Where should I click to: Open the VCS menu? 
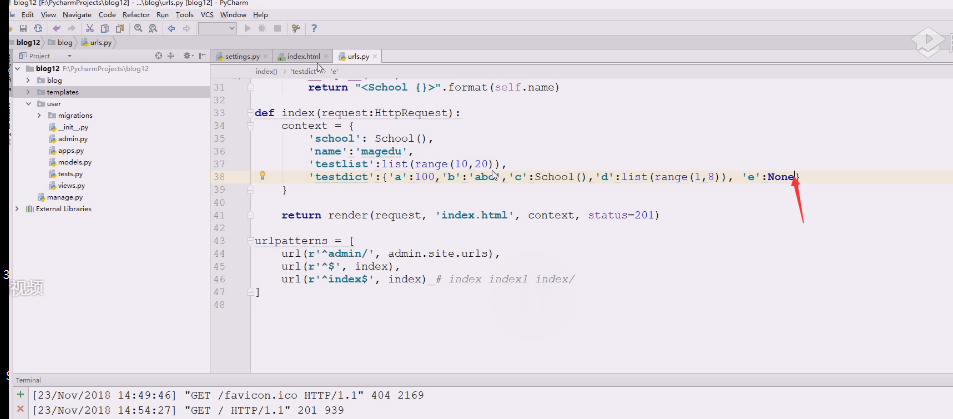click(x=207, y=14)
